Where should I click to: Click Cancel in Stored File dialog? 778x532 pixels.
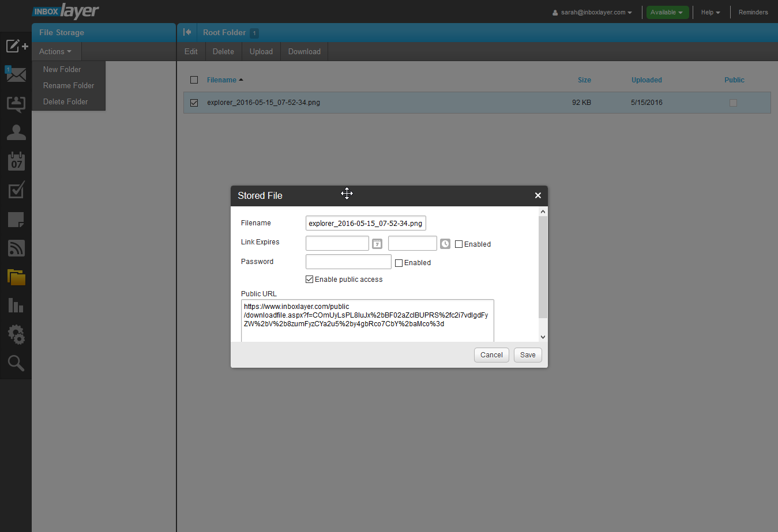pos(491,355)
